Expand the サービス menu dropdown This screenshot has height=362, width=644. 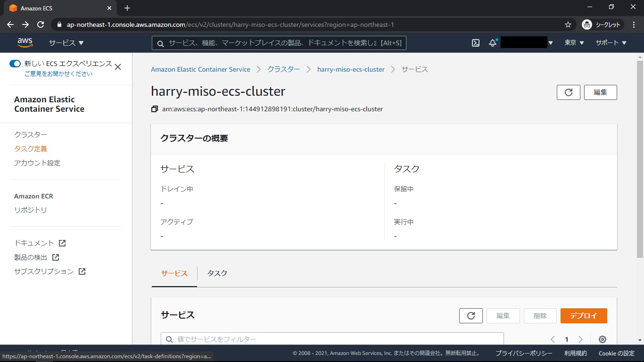click(66, 43)
